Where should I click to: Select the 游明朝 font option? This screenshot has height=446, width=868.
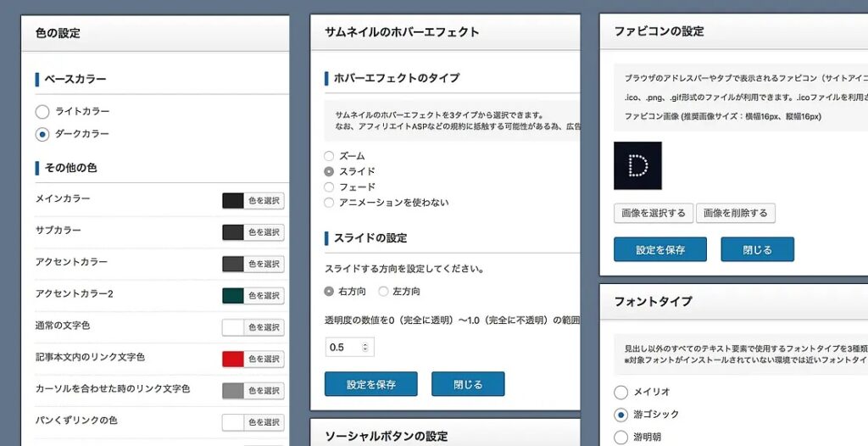pos(621,438)
